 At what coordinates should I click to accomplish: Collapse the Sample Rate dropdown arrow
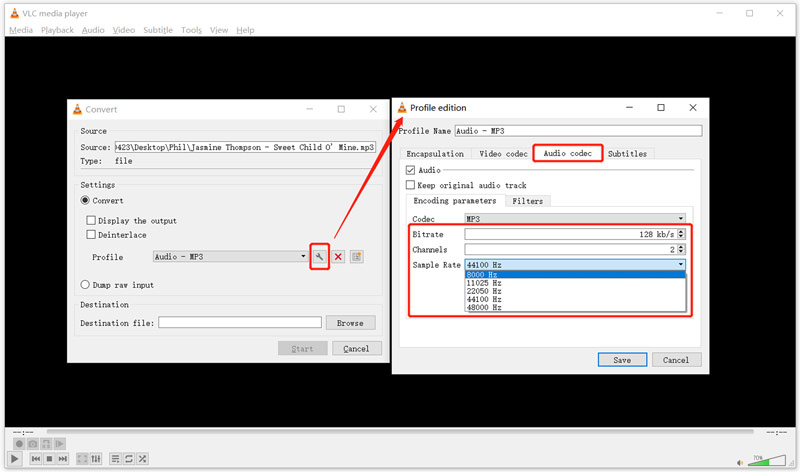pos(681,264)
